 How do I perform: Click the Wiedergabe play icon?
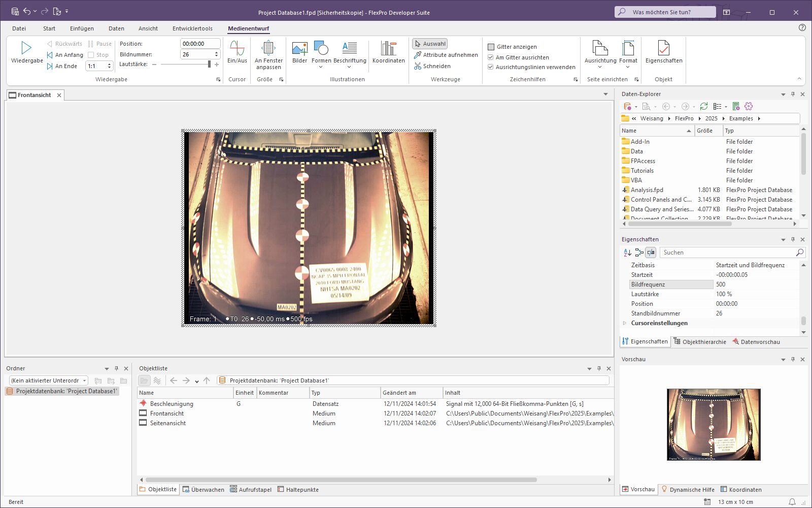(26, 48)
